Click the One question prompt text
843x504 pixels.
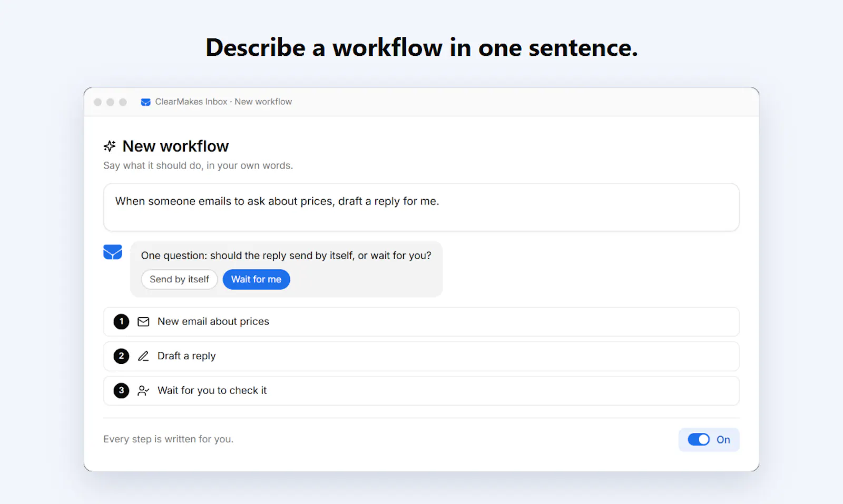[x=286, y=255]
